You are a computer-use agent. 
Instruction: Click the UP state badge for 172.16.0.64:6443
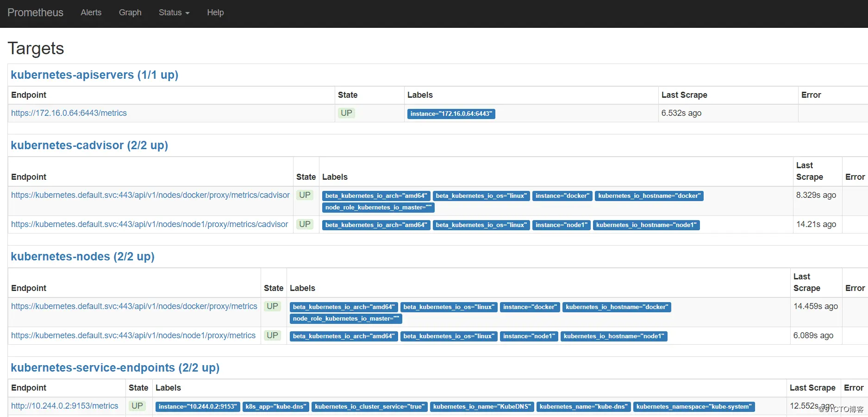tap(346, 113)
